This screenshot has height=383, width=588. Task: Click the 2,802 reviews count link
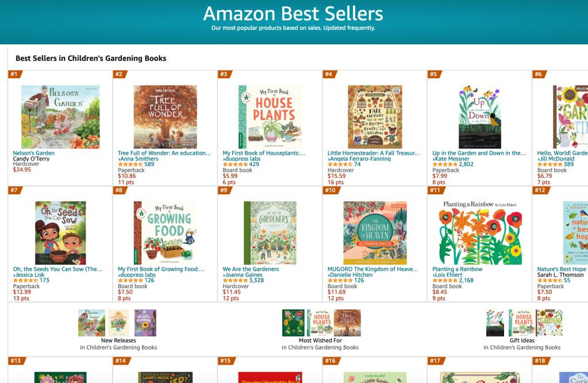(x=466, y=164)
